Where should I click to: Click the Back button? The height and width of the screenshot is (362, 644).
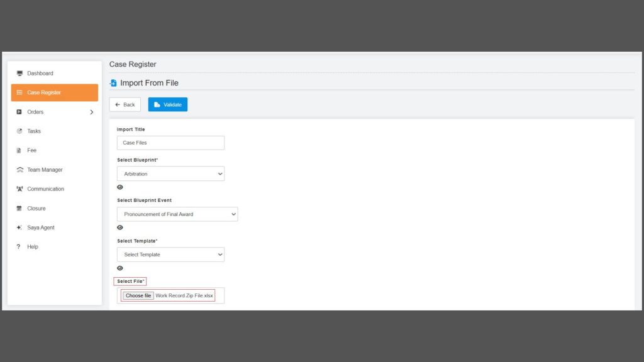(x=125, y=105)
